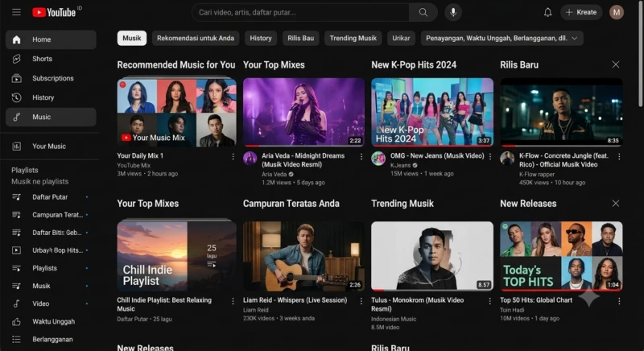Play New K-Pop Hits 2024 thumbnail
The width and height of the screenshot is (644, 351).
tap(432, 112)
